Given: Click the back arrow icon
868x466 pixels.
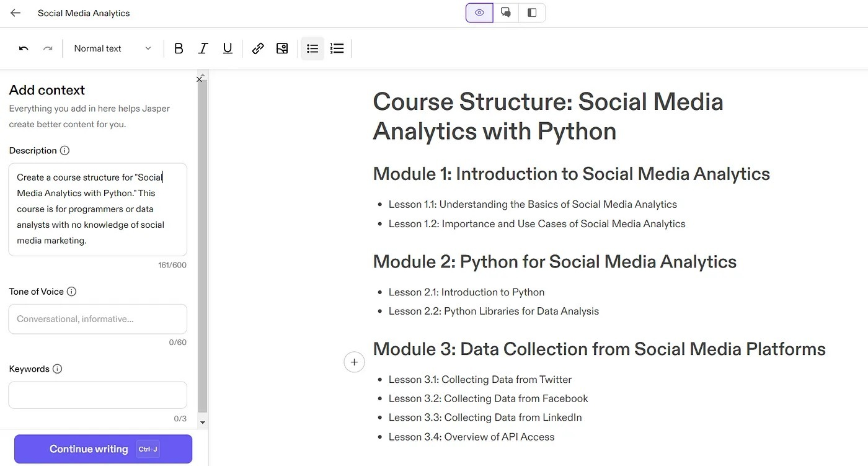Looking at the screenshot, I should point(15,13).
